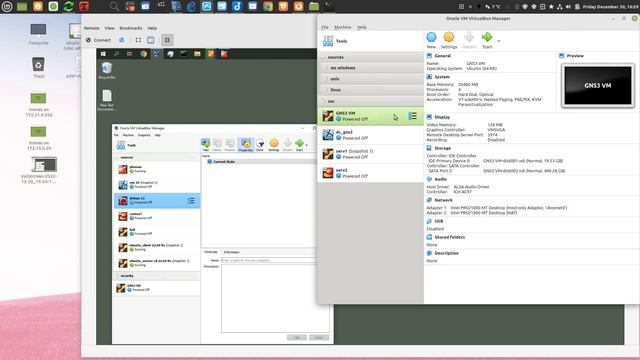
Task: Click Chrome icon in top panel
Action: click(x=268, y=6)
